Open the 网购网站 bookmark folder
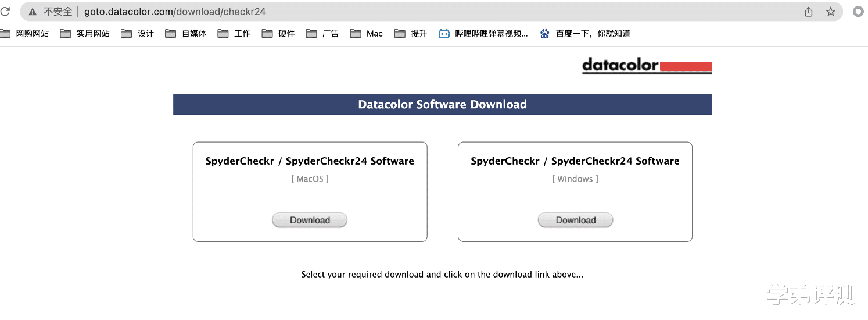 (25, 34)
